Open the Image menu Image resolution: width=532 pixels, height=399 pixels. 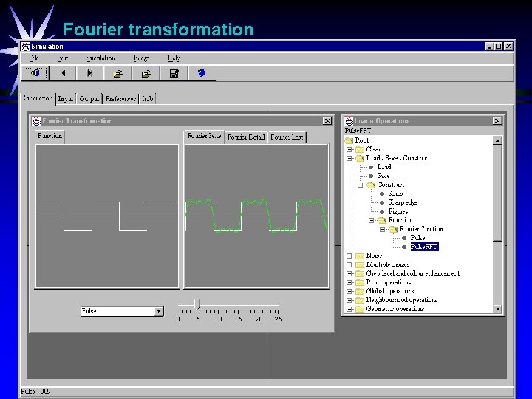tap(141, 58)
